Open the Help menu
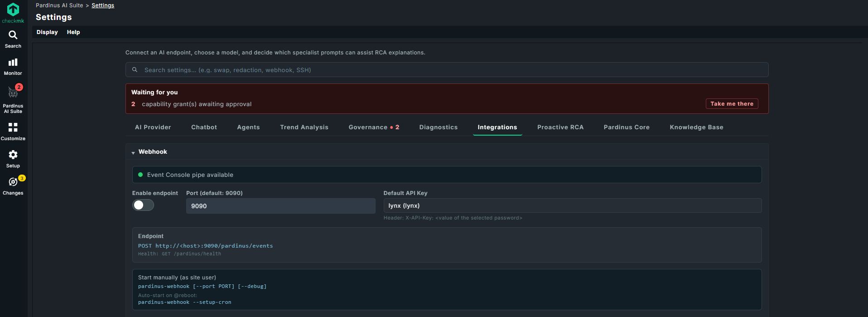 coord(73,32)
